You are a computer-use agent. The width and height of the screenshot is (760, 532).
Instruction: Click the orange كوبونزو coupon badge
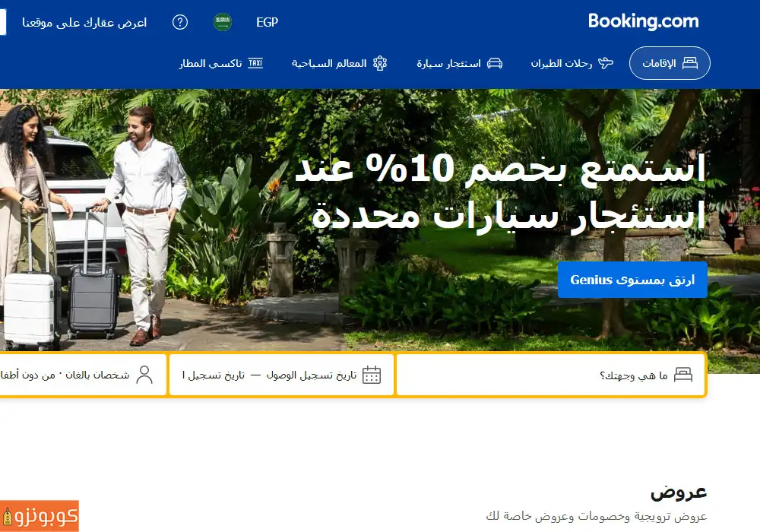40,516
